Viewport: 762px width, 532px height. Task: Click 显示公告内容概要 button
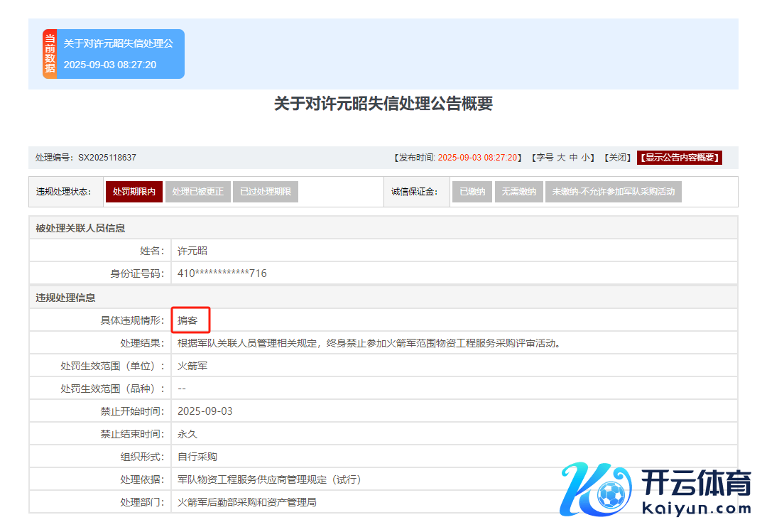pyautogui.click(x=679, y=158)
